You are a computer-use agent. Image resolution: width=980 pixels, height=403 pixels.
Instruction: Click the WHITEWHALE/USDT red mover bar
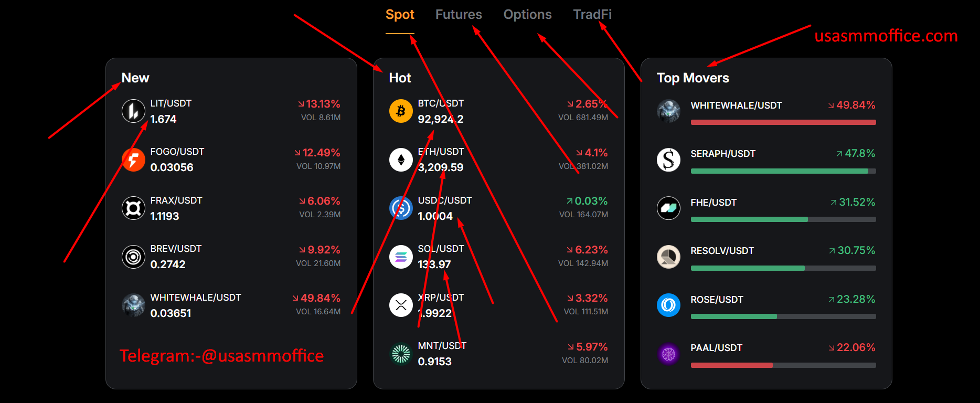pos(783,122)
